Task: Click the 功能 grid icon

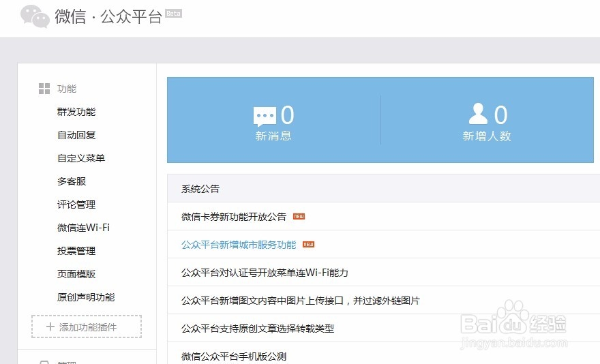Action: (44, 89)
